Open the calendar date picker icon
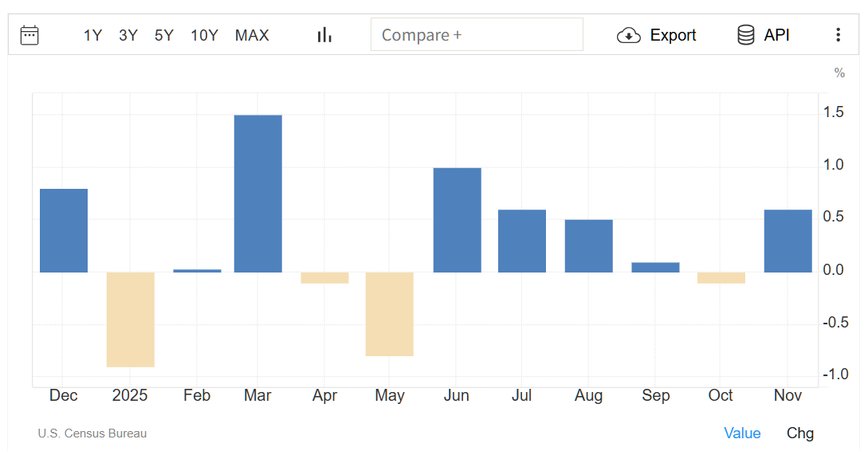This screenshot has height=451, width=868. coord(29,35)
